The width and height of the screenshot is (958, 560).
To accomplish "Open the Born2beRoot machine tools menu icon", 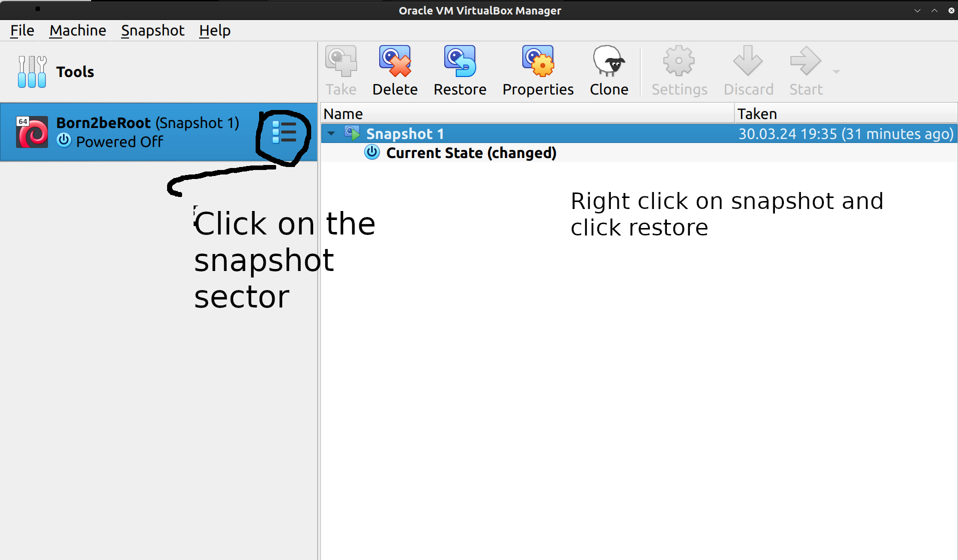I will click(x=284, y=132).
